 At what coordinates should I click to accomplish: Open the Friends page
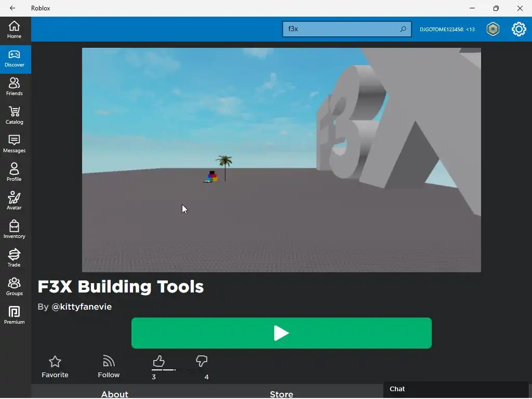tap(14, 87)
